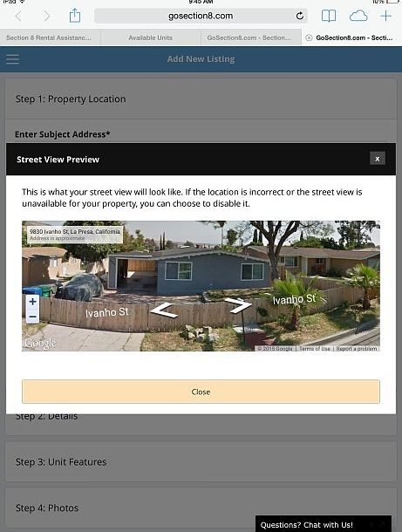Move left along Ivanho St arrow

(164, 310)
